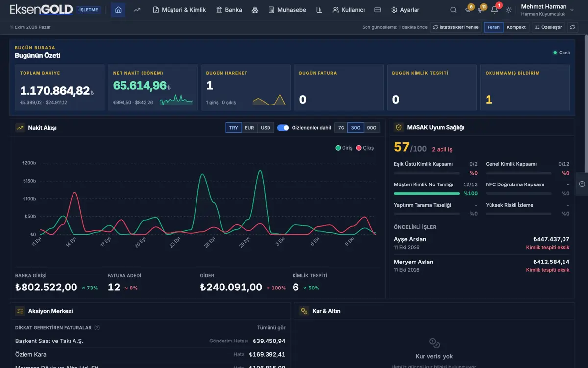The width and height of the screenshot is (588, 368).
Task: Click the İstatistikleri Yenile button
Action: pyautogui.click(x=456, y=27)
